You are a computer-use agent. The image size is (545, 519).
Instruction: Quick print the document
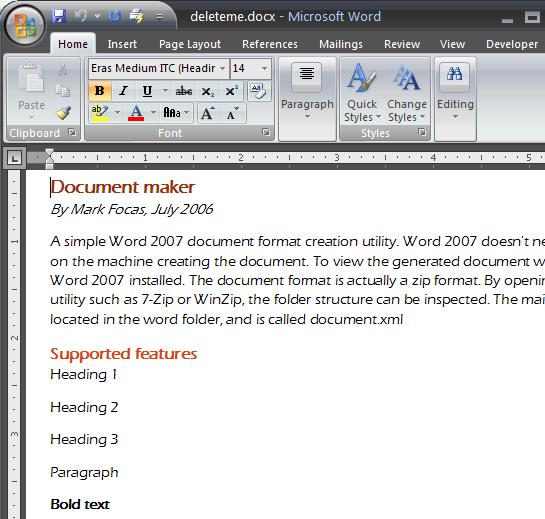point(136,16)
